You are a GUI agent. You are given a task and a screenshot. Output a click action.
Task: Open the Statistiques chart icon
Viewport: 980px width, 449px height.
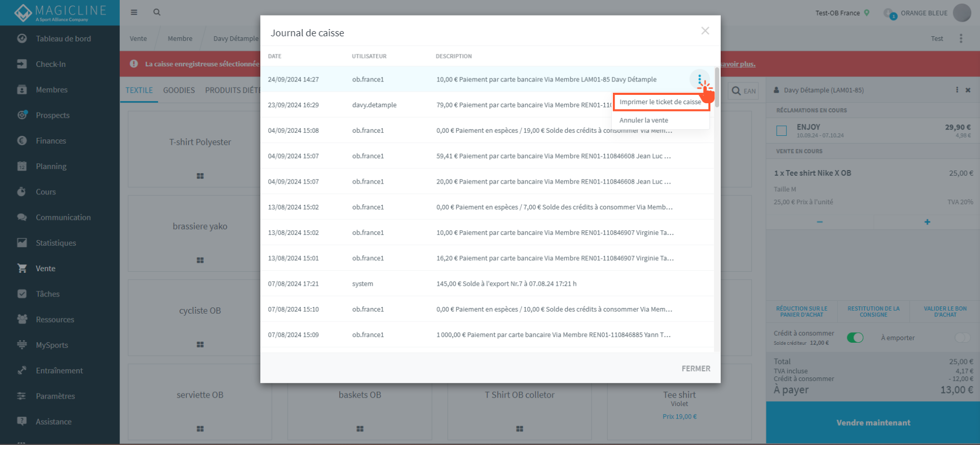(22, 243)
